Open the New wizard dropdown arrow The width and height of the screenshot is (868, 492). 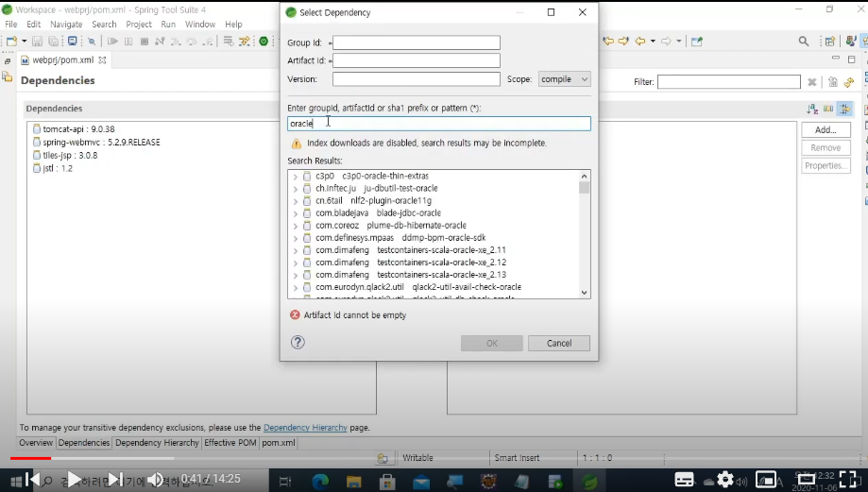(24, 41)
